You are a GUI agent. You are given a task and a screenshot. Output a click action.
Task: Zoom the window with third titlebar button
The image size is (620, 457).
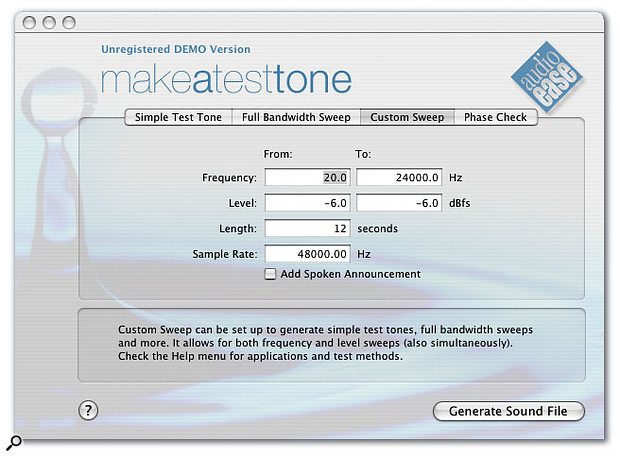tap(69, 23)
